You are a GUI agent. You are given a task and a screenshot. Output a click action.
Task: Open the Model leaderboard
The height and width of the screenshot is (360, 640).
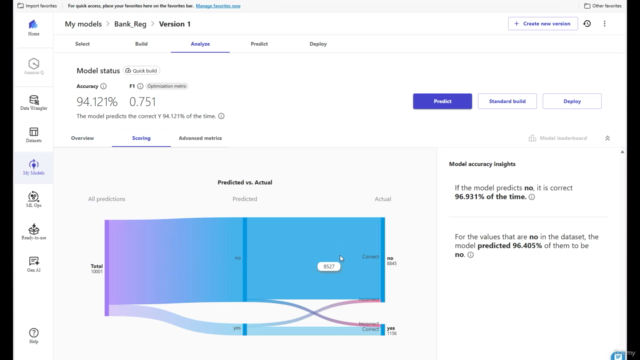558,138
